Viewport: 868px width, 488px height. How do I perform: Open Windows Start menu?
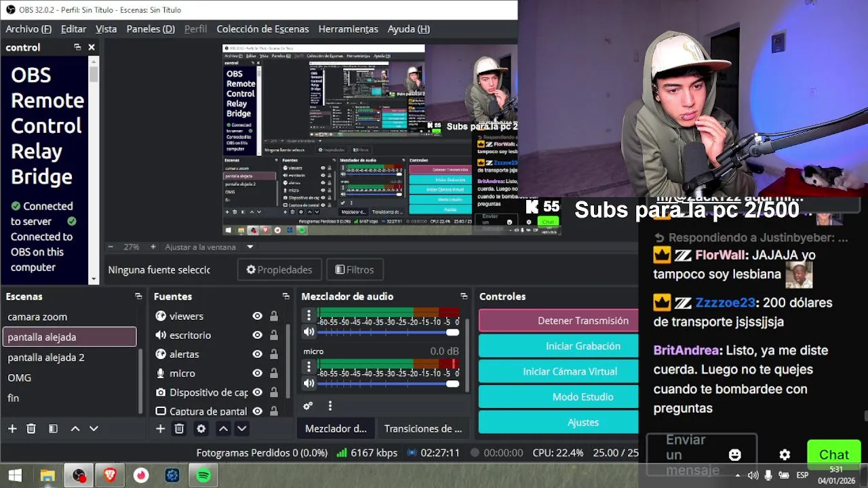click(15, 475)
